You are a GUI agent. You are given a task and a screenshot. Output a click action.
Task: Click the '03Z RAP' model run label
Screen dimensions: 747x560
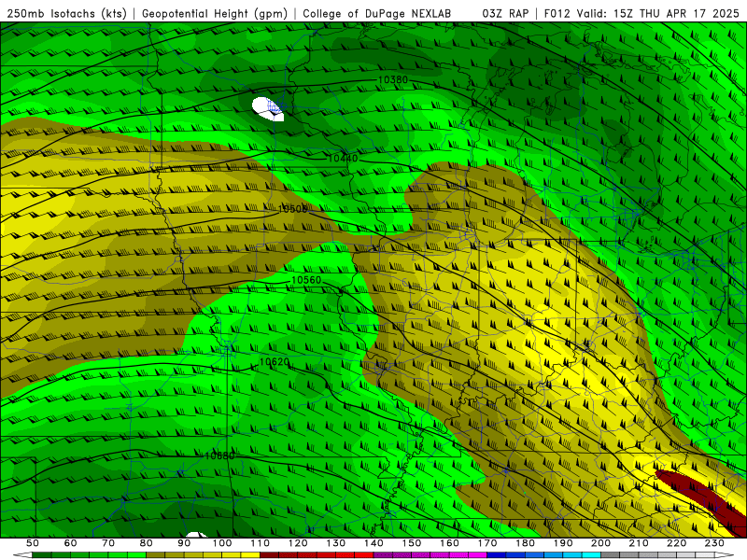(x=505, y=13)
